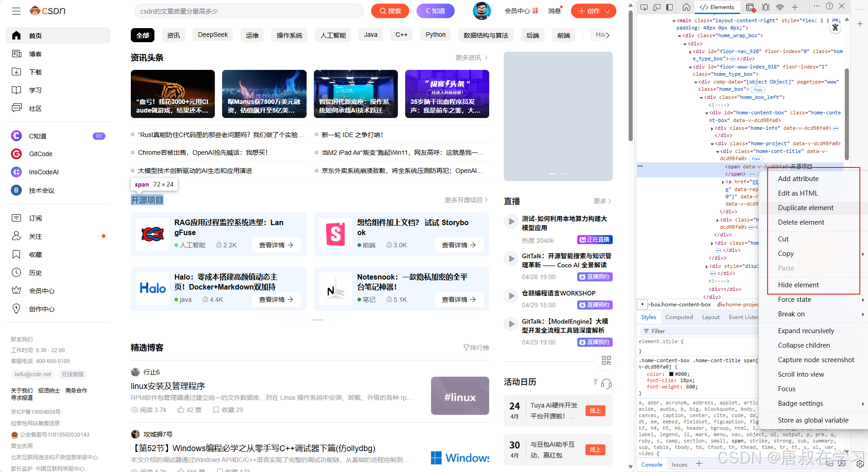
Task: Click the CSDN search input field
Action: click(249, 11)
